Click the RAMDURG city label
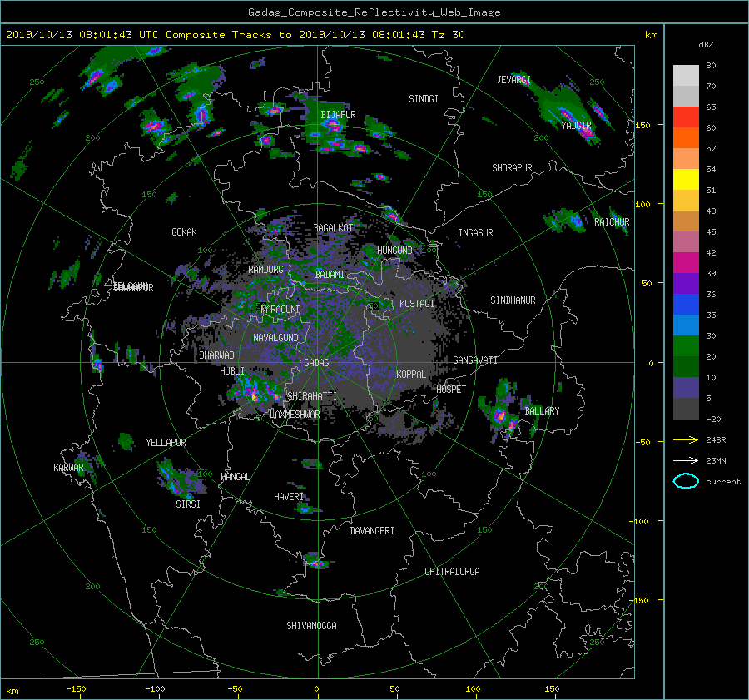 [265, 270]
